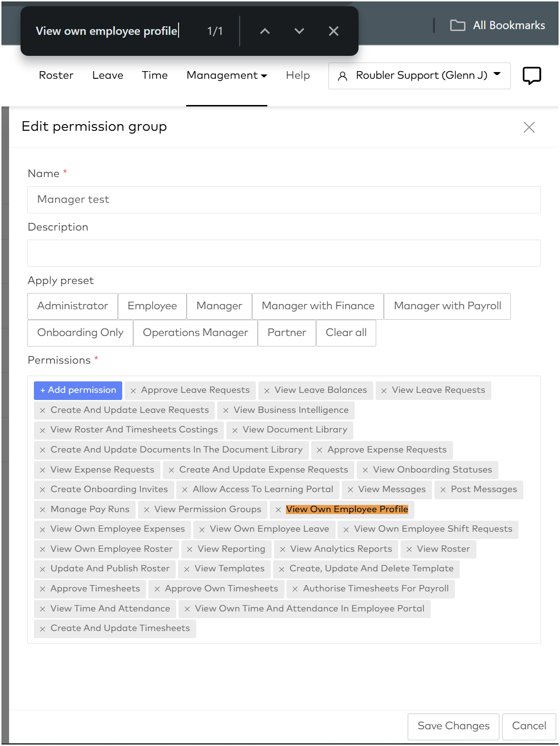Click the Description input field

click(284, 253)
